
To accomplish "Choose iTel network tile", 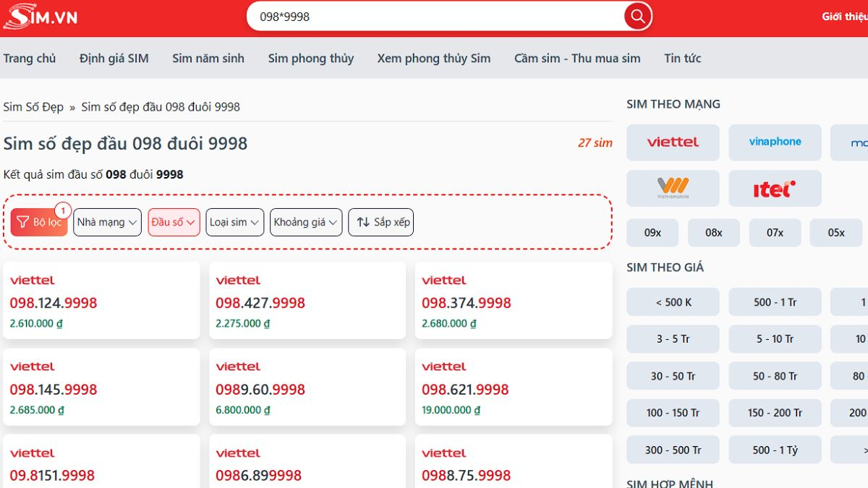I will (x=775, y=189).
